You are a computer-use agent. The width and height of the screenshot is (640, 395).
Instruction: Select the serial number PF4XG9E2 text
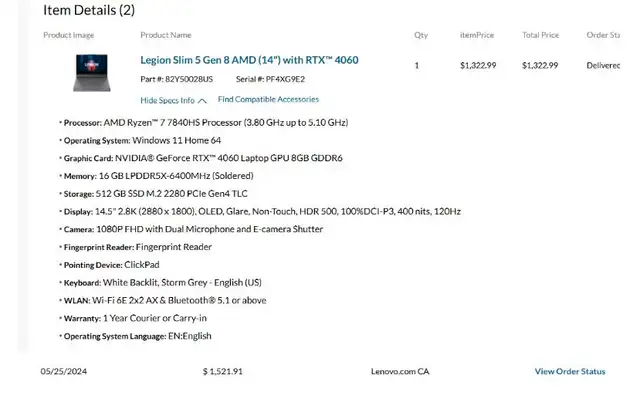pos(285,79)
